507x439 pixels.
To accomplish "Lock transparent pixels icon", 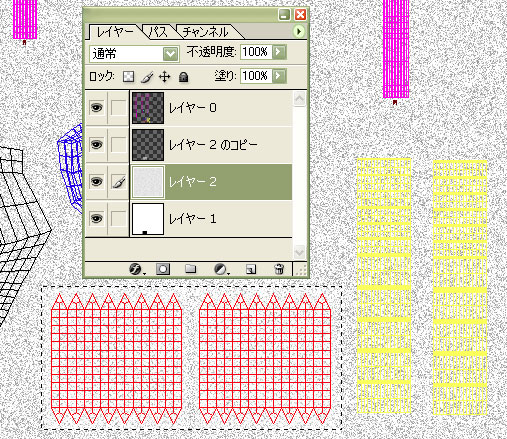I will [x=129, y=77].
